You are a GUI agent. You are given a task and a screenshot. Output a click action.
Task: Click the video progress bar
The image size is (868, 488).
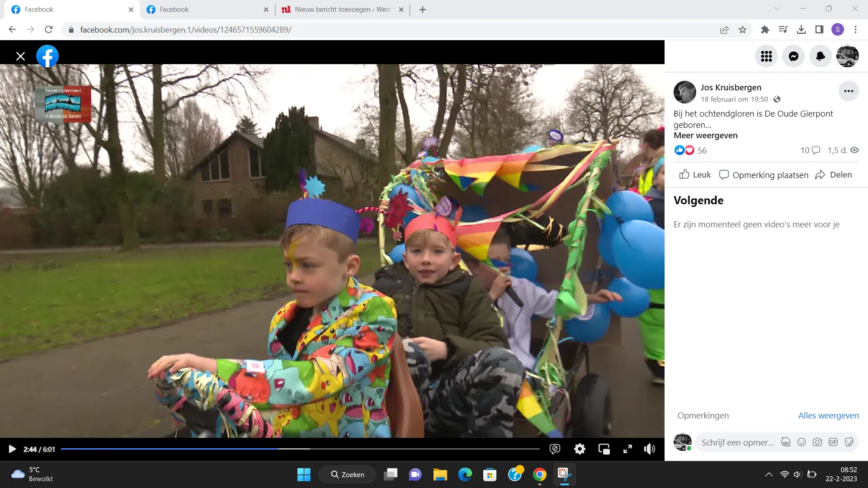pos(300,449)
